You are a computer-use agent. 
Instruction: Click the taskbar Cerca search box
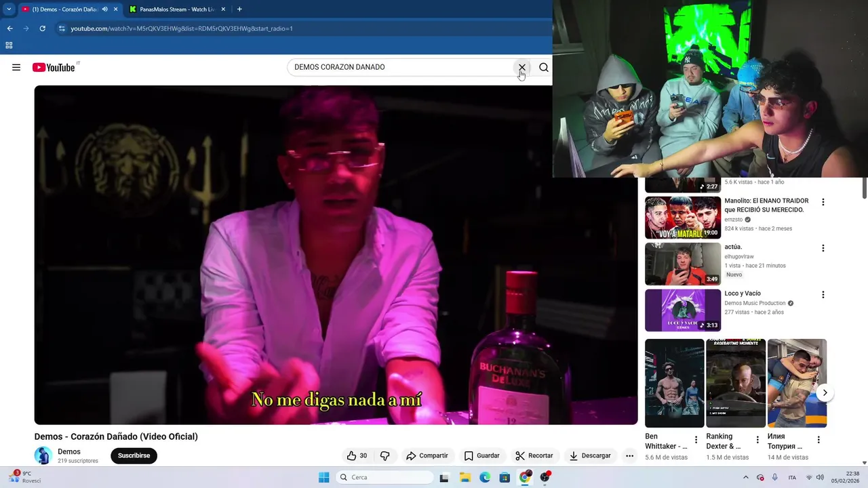click(384, 477)
